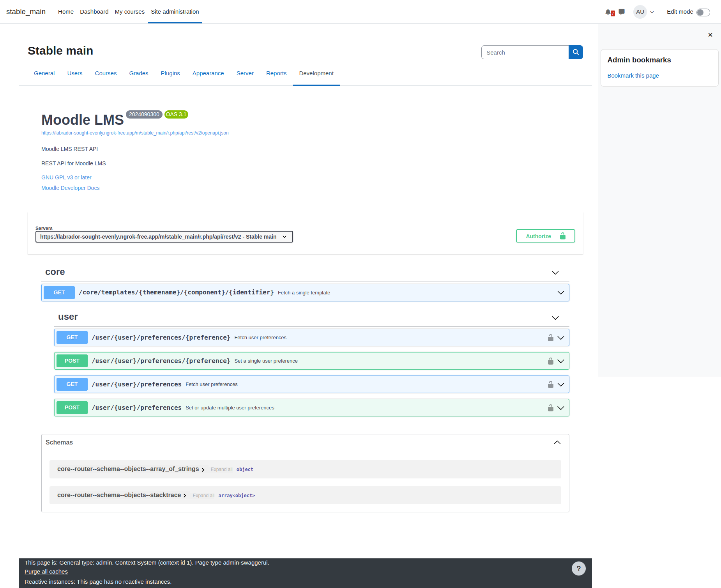Expand POST /user/{user}/preferences/{preference} chevron
Screen dimensions: 721x588
pyautogui.click(x=560, y=361)
